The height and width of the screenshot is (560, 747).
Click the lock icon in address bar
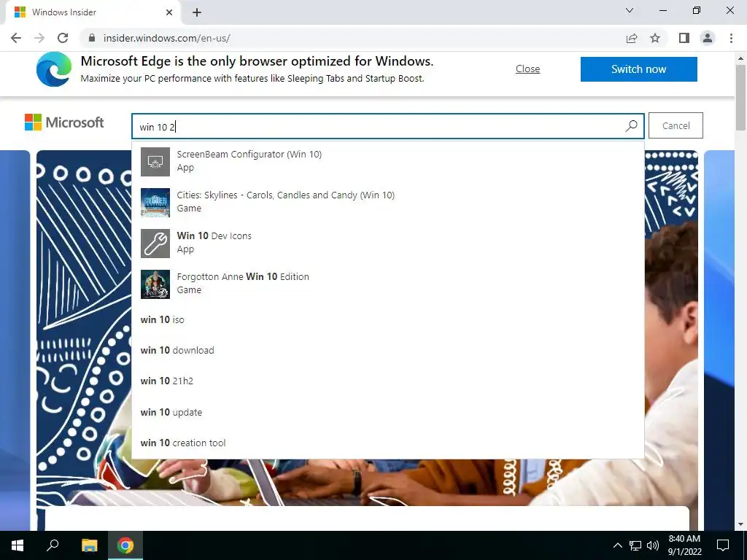pyautogui.click(x=92, y=38)
